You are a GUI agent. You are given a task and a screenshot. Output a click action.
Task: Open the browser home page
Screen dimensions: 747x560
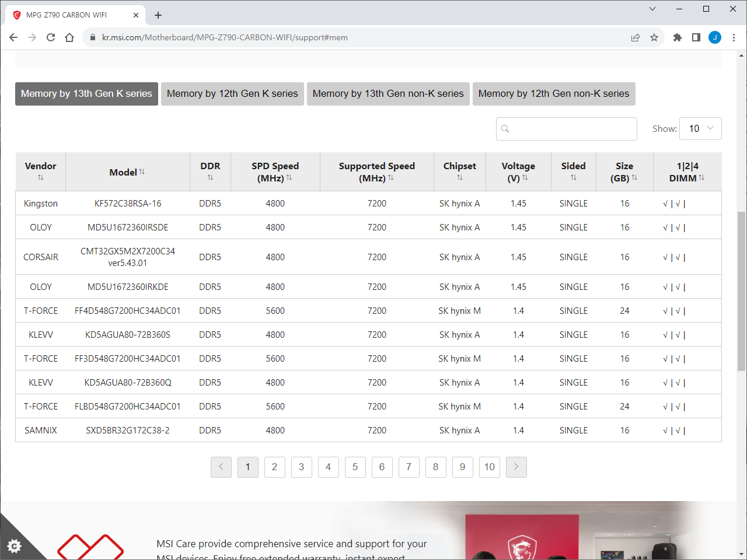pos(69,37)
